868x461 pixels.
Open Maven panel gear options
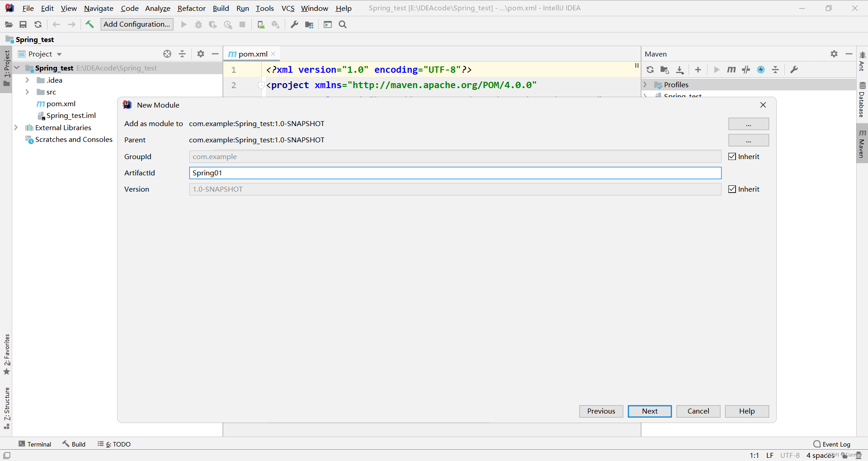click(x=834, y=54)
